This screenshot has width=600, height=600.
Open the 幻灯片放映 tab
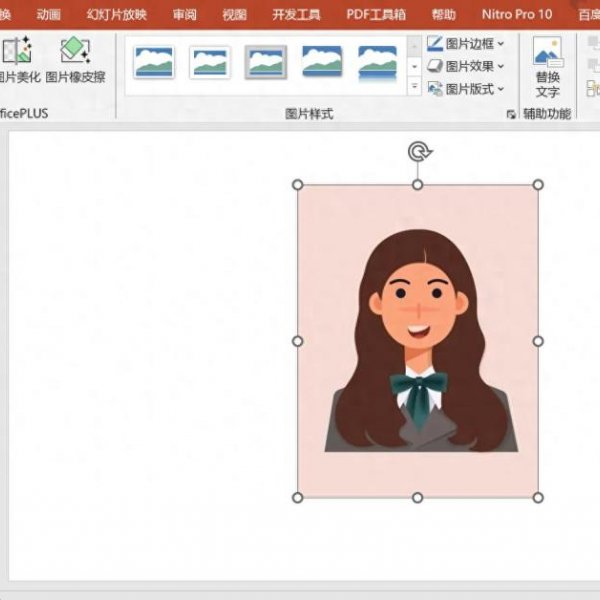[116, 14]
